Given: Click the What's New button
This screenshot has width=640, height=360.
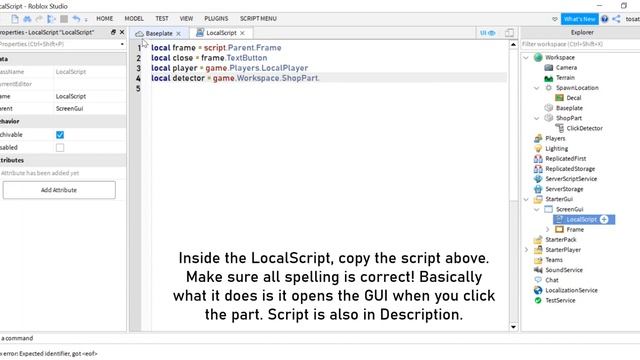Looking at the screenshot, I should point(579,19).
